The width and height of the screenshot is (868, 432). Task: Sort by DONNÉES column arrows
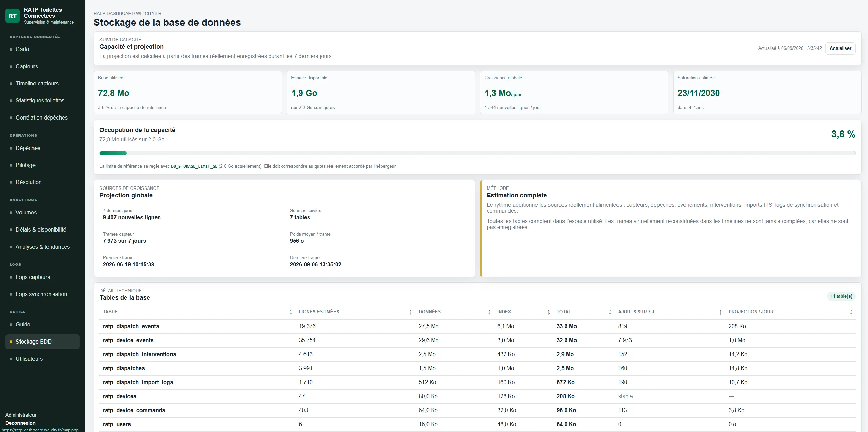489,312
